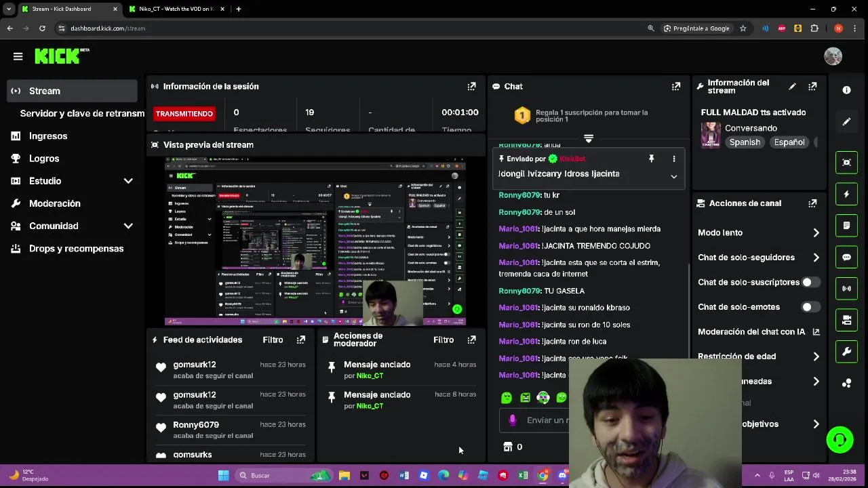Image resolution: width=868 pixels, height=488 pixels.
Task: Open activity feed Filtro dropdown
Action: [x=273, y=340]
